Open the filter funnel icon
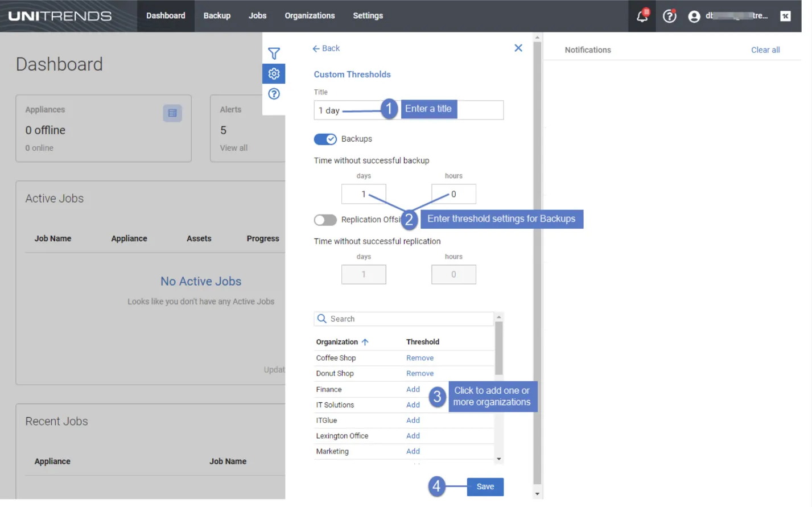 point(274,53)
